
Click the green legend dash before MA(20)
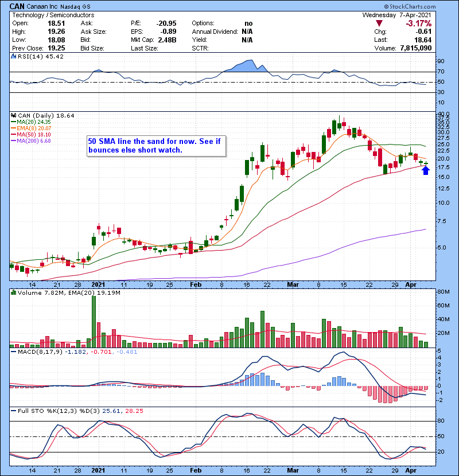click(x=13, y=122)
